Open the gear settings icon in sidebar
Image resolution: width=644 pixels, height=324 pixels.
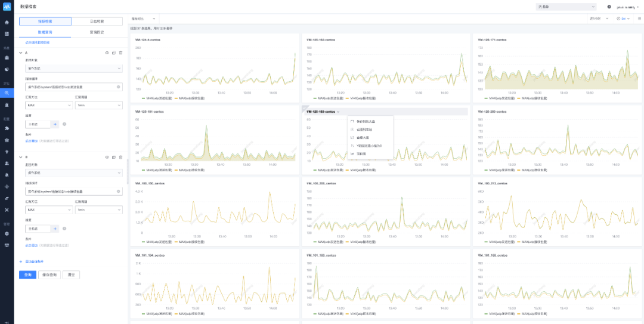(7, 233)
